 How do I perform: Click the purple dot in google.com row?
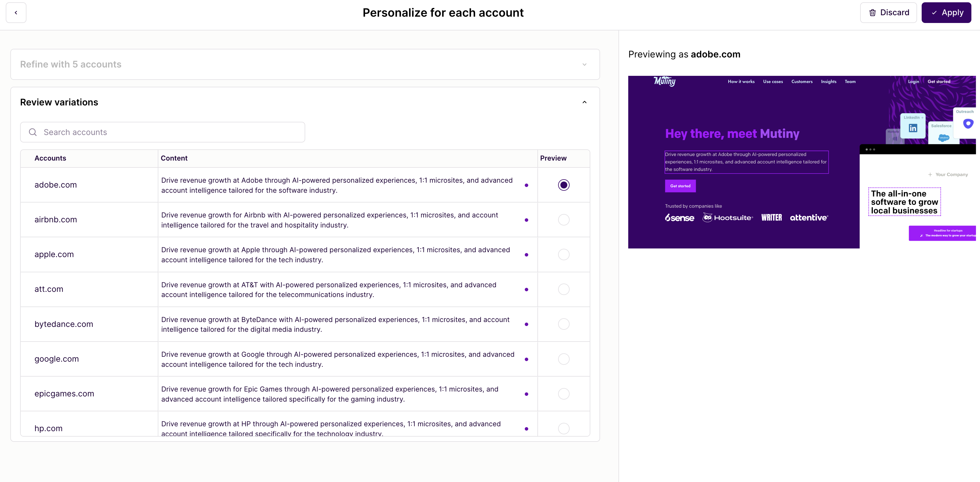point(526,359)
